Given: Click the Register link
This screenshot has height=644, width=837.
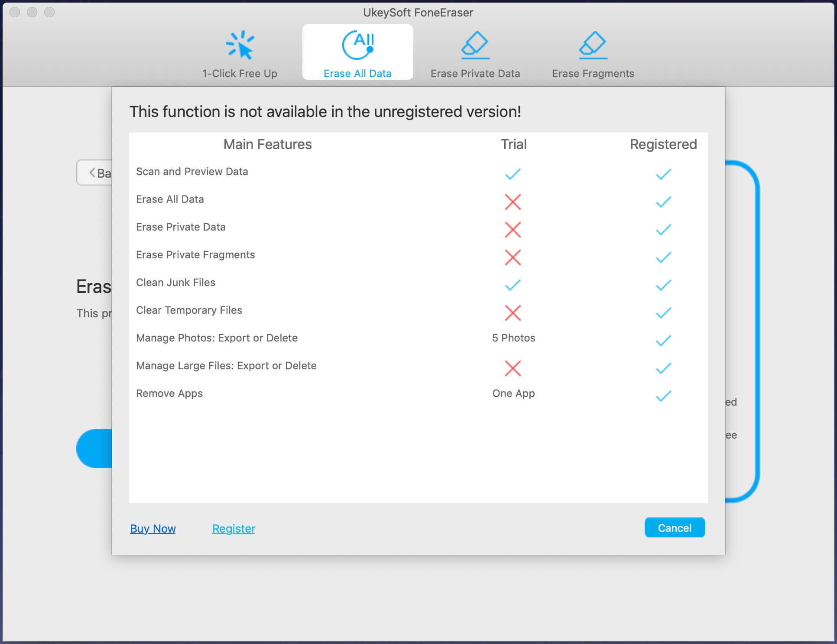Looking at the screenshot, I should (233, 528).
